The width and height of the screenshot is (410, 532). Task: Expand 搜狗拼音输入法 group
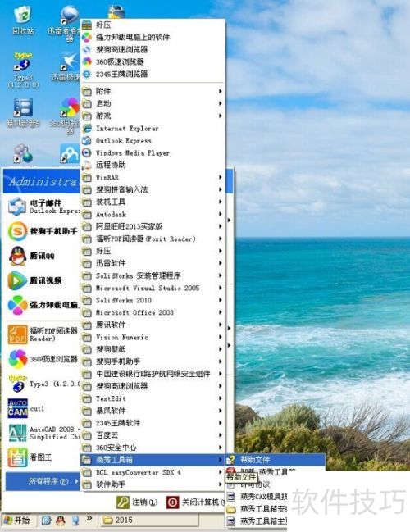point(153,189)
